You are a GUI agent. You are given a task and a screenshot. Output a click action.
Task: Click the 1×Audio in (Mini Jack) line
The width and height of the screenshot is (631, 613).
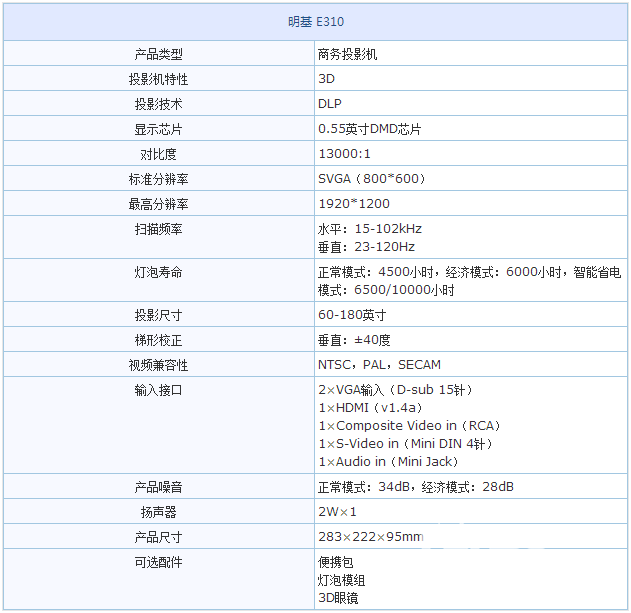click(x=389, y=461)
